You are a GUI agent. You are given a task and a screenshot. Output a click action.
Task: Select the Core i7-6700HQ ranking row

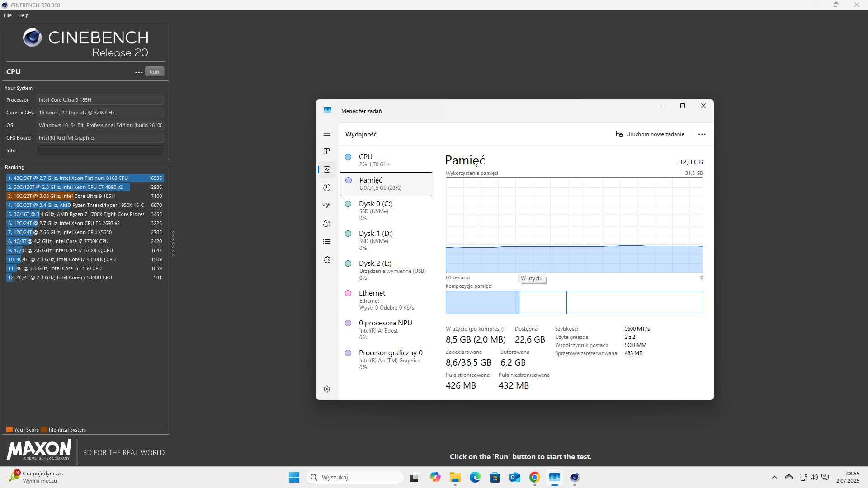click(x=85, y=250)
